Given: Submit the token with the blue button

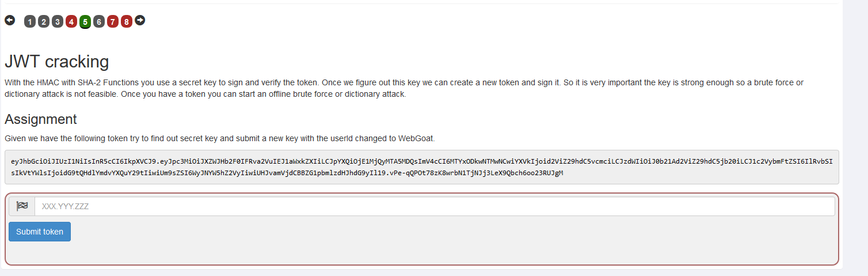Looking at the screenshot, I should click(40, 232).
